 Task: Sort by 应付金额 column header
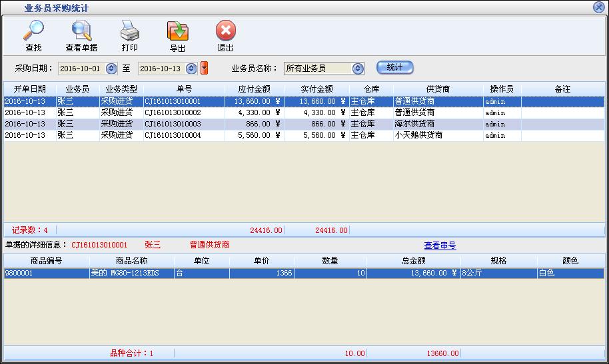pyautogui.click(x=254, y=89)
